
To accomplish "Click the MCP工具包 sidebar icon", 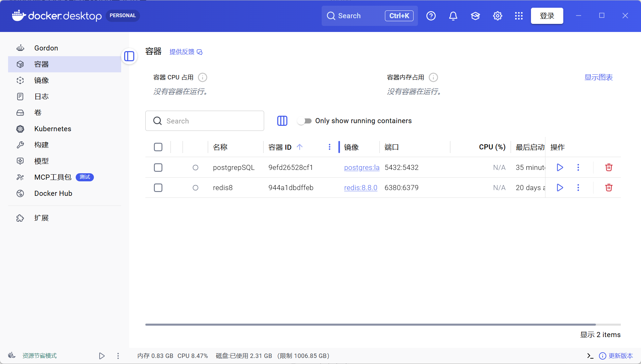I will point(20,177).
